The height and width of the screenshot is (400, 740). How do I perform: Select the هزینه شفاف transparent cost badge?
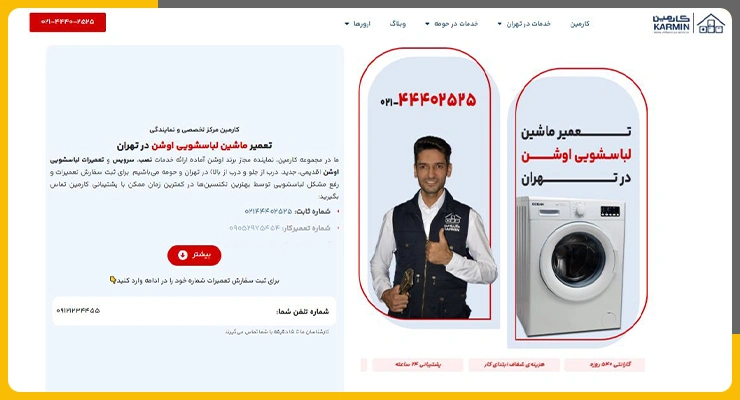point(514,365)
